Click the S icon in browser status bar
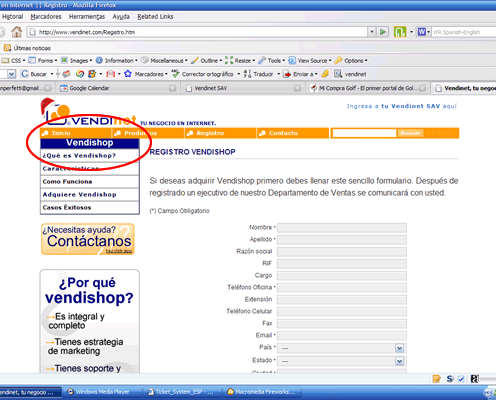Viewport: 496px width, 400px height. point(450,379)
